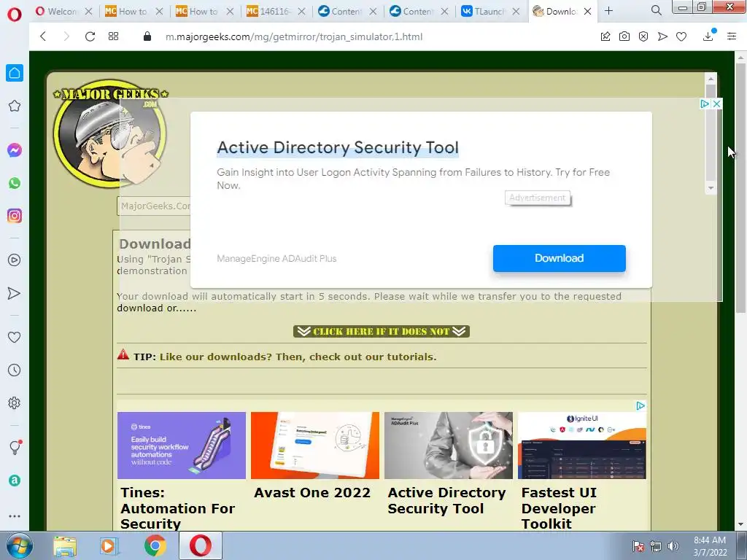Click the ad blocker shield icon
Screen dimensions: 747x560
[x=643, y=36]
